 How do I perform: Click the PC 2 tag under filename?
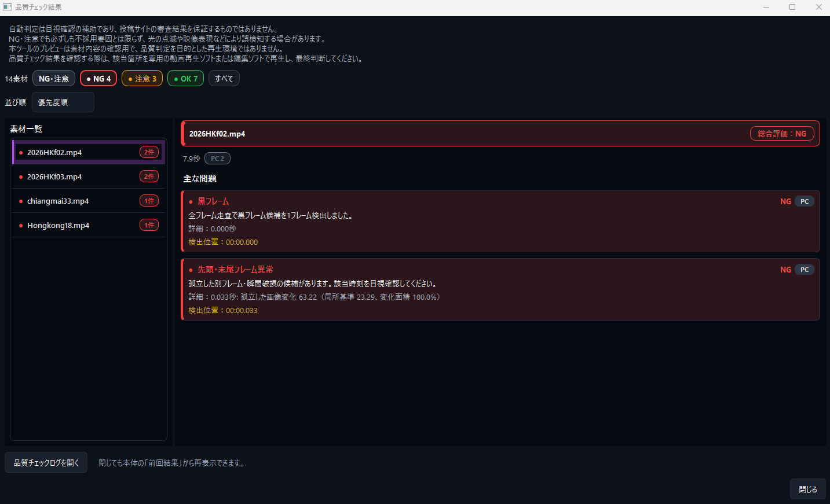point(217,159)
